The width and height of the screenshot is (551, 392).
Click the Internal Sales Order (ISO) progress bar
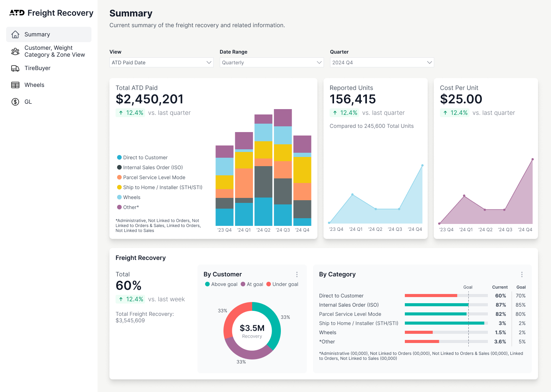[446, 305]
